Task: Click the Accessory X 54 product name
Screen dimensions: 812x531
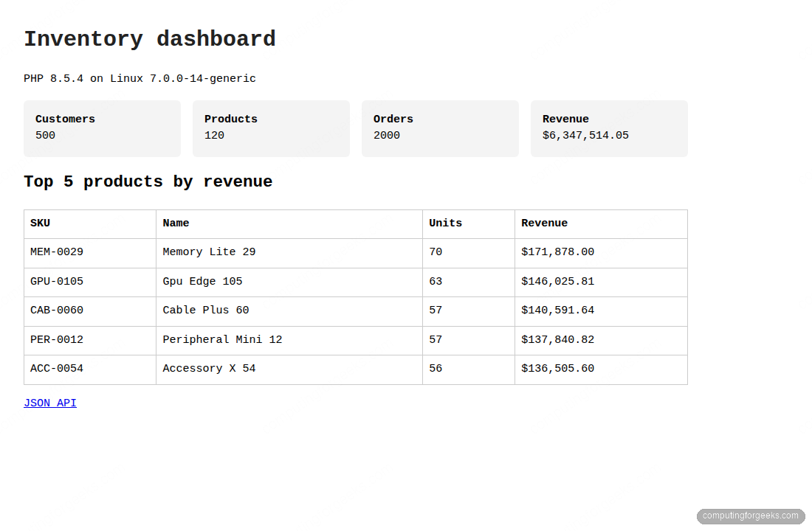Action: pos(209,368)
